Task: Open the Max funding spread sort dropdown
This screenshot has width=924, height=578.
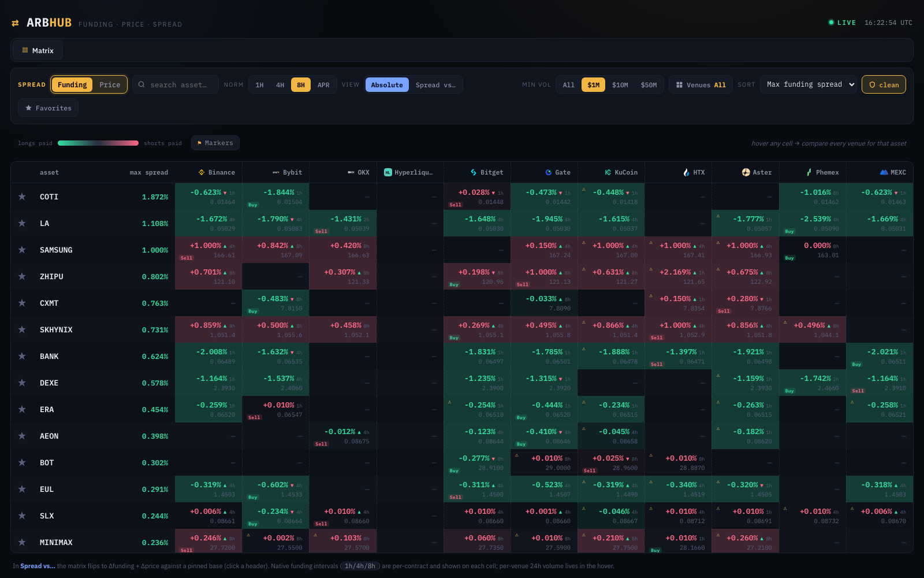Action: pos(808,84)
